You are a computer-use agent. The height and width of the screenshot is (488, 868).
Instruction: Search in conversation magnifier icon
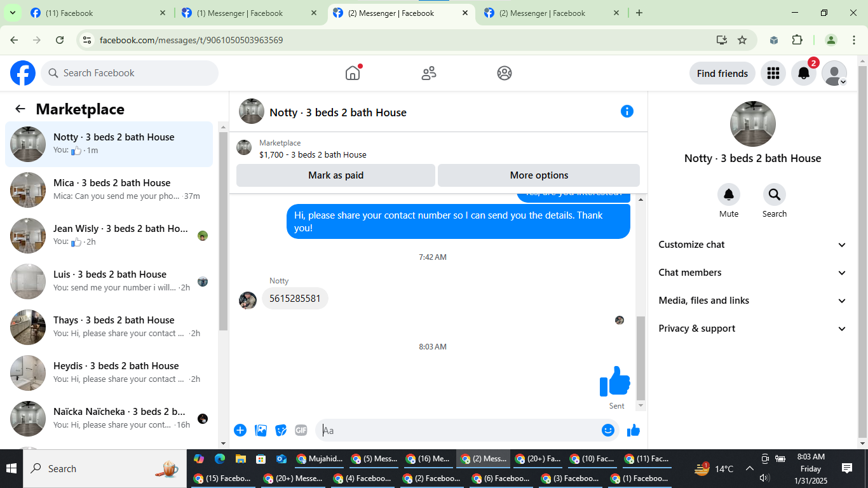click(775, 194)
